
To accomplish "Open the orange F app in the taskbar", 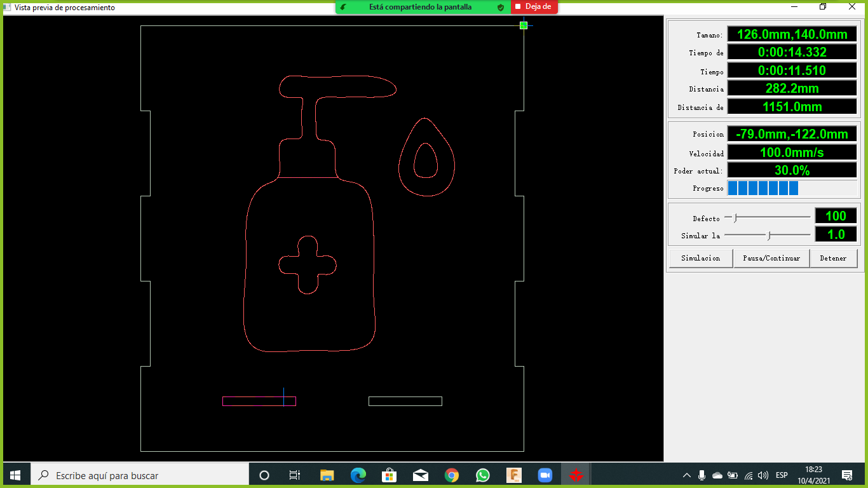I will coord(514,475).
